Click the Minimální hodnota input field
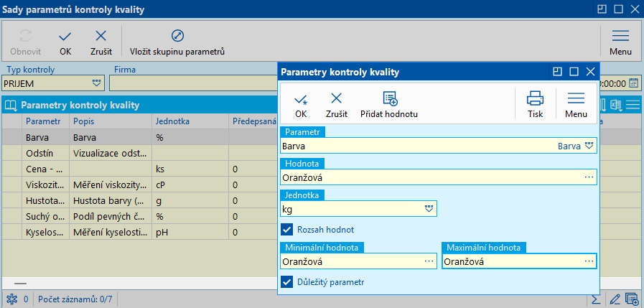644x308 pixels. tap(352, 262)
